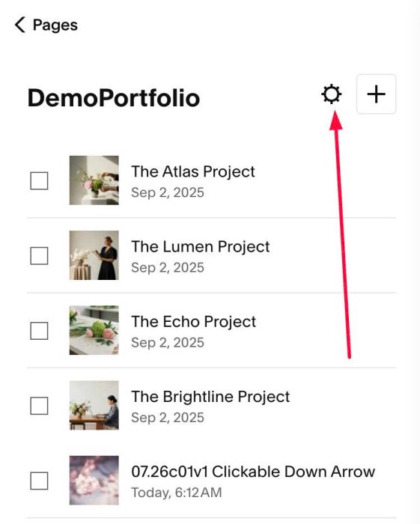
Task: Select The Brightline Project thumbnail
Action: [x=94, y=405]
